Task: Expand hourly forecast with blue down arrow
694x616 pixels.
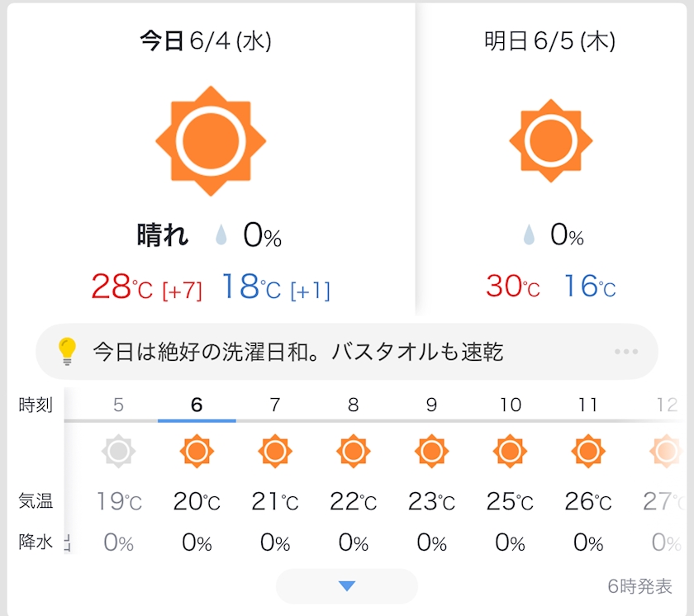Action: [346, 586]
